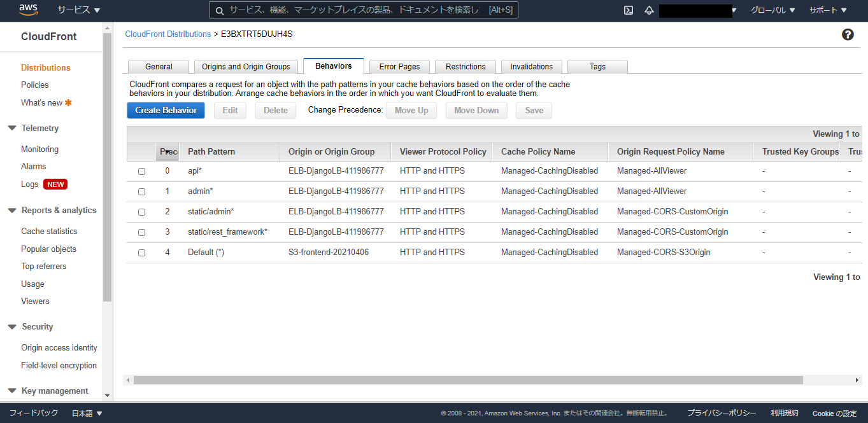
Task: Select the static/rest_framework* row checkbox
Action: point(141,232)
